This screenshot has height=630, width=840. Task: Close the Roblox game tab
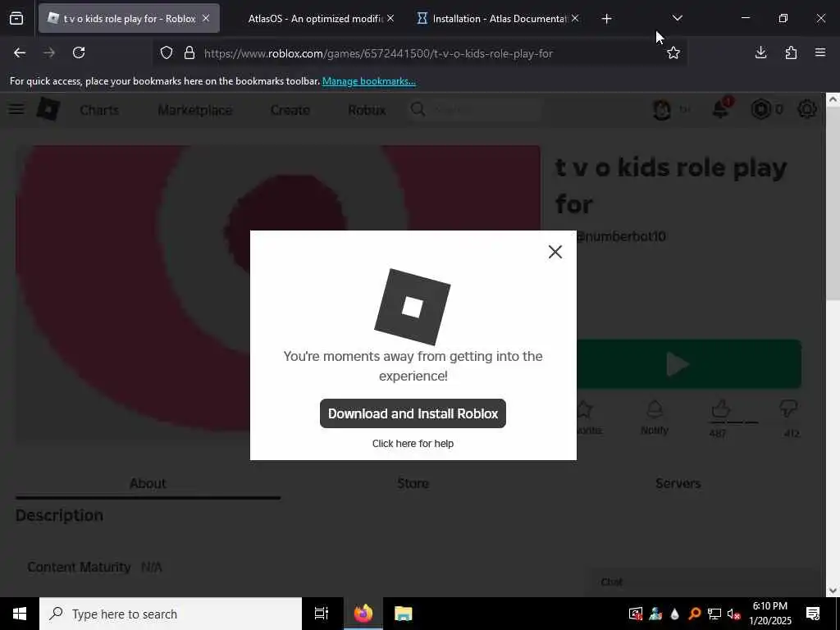point(206,18)
